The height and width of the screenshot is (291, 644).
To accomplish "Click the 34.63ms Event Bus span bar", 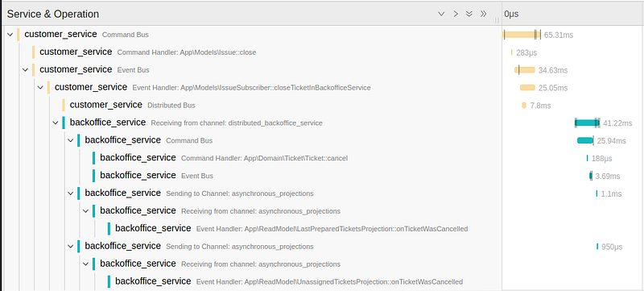I will [x=525, y=70].
